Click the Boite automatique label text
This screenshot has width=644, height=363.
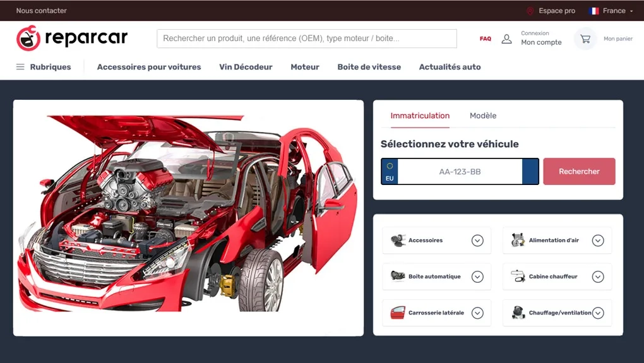[434, 277]
